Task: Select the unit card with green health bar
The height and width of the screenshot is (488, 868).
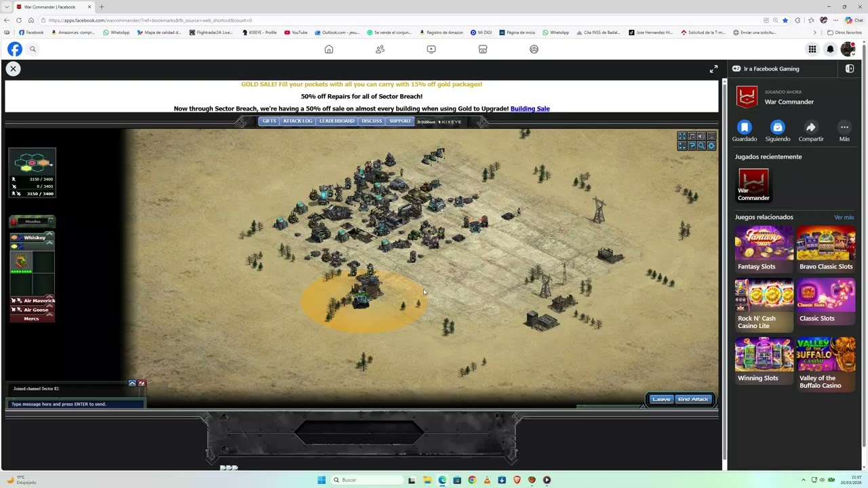Action: pyautogui.click(x=21, y=263)
